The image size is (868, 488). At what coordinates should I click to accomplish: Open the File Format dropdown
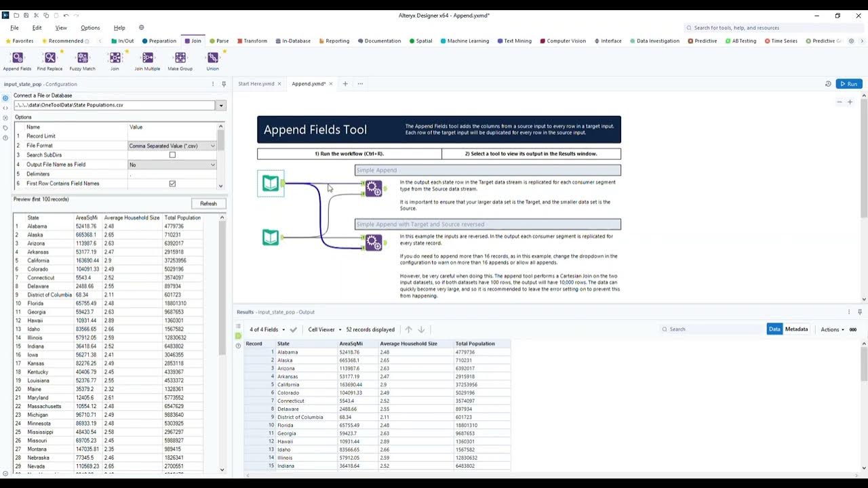pos(172,146)
